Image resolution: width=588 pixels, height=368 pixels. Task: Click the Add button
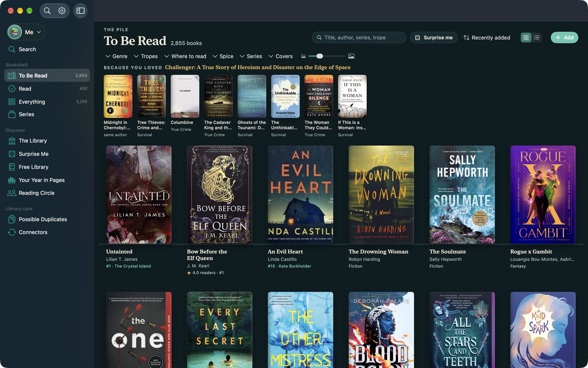tap(564, 38)
